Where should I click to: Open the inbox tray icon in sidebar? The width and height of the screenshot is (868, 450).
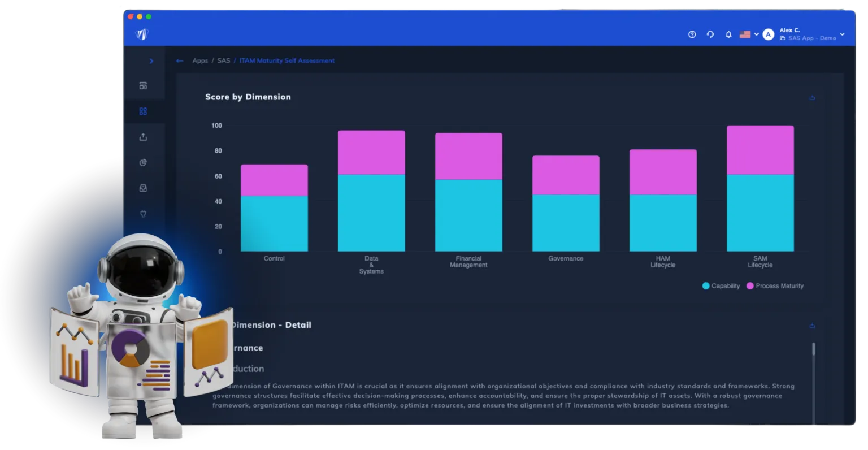click(143, 188)
